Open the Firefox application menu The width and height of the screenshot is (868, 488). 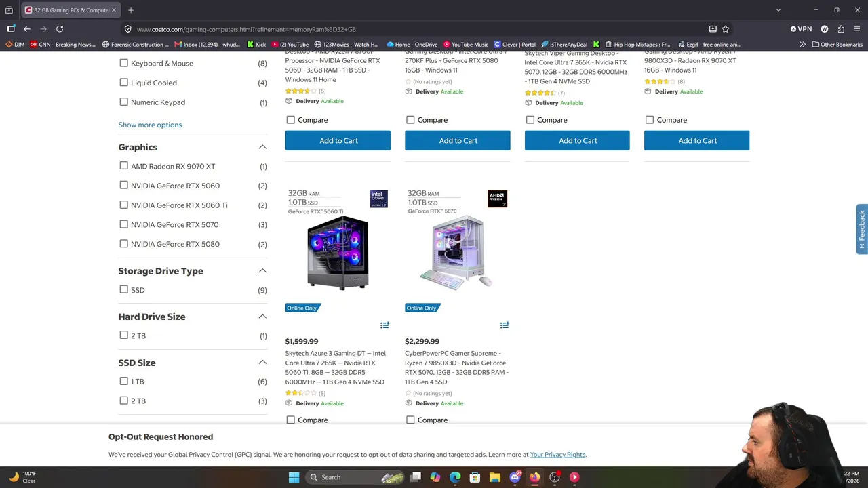point(858,29)
